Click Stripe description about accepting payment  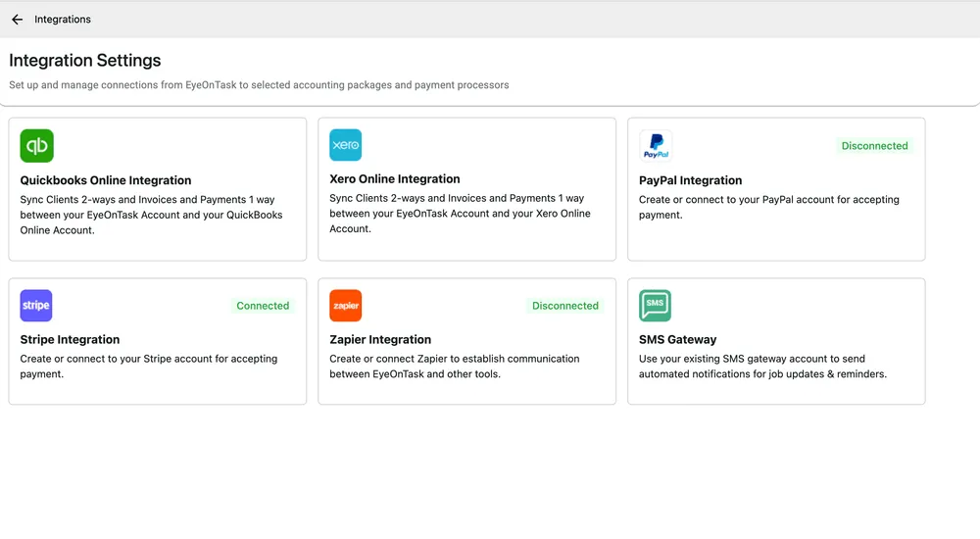[149, 367]
